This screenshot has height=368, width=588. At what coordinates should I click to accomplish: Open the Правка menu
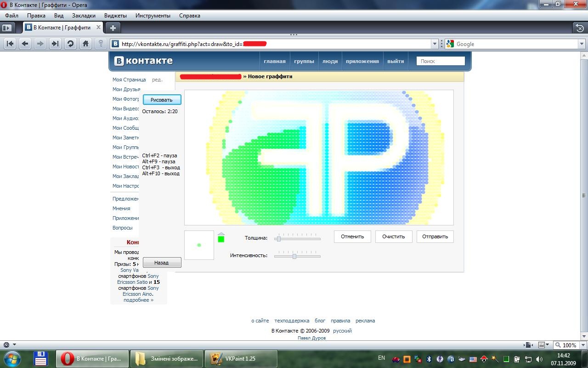coord(36,15)
